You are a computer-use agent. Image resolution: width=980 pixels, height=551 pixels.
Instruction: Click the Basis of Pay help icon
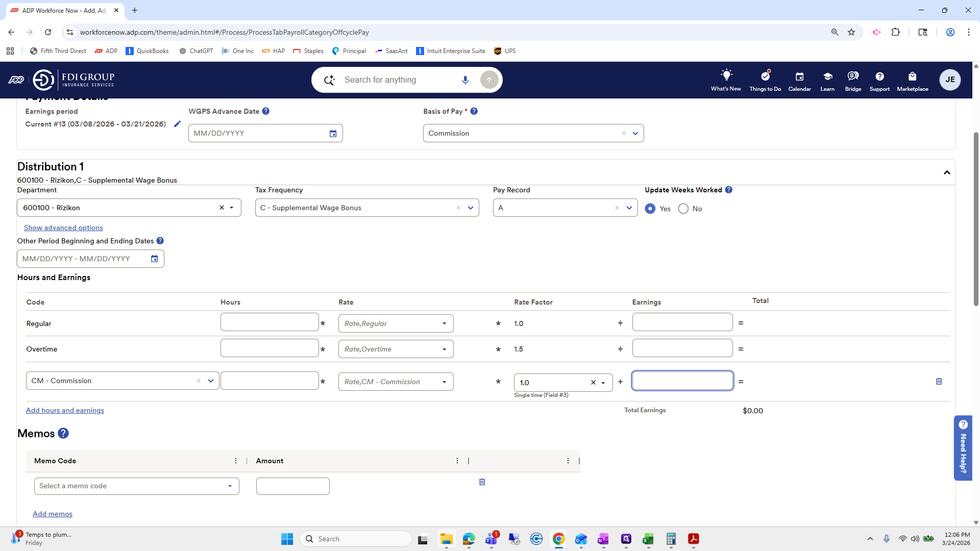474,111
